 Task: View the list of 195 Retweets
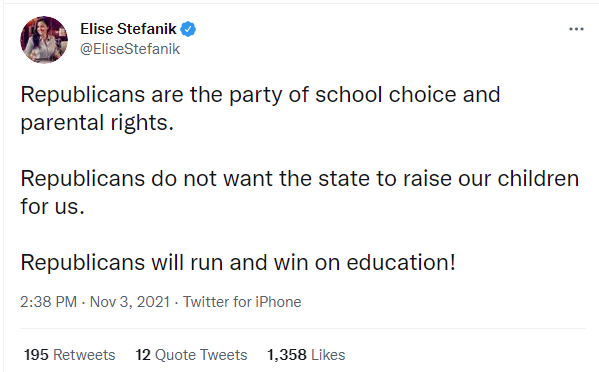[70, 355]
